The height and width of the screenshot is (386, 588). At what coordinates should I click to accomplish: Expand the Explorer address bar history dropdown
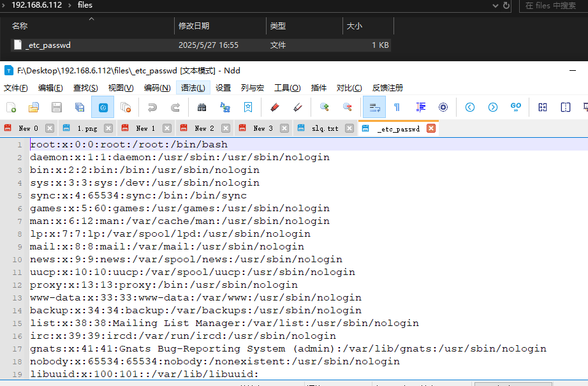click(x=495, y=5)
